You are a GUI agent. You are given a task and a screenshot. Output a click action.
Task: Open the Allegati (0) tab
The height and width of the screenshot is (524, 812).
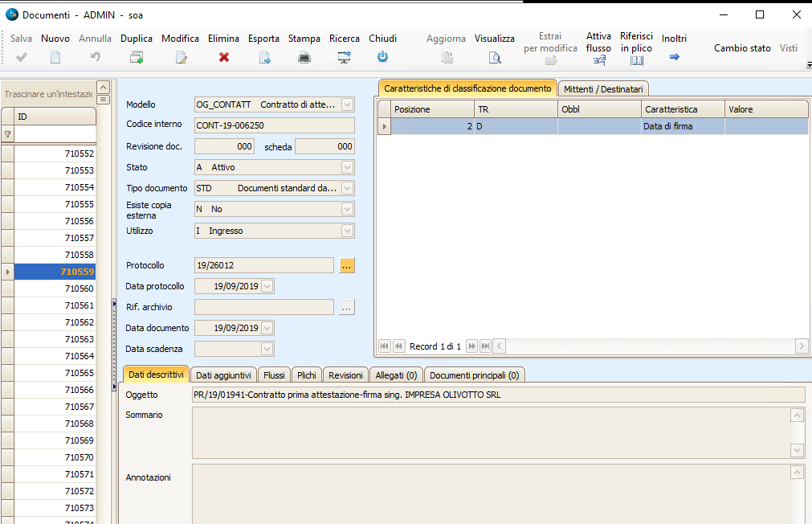point(396,375)
